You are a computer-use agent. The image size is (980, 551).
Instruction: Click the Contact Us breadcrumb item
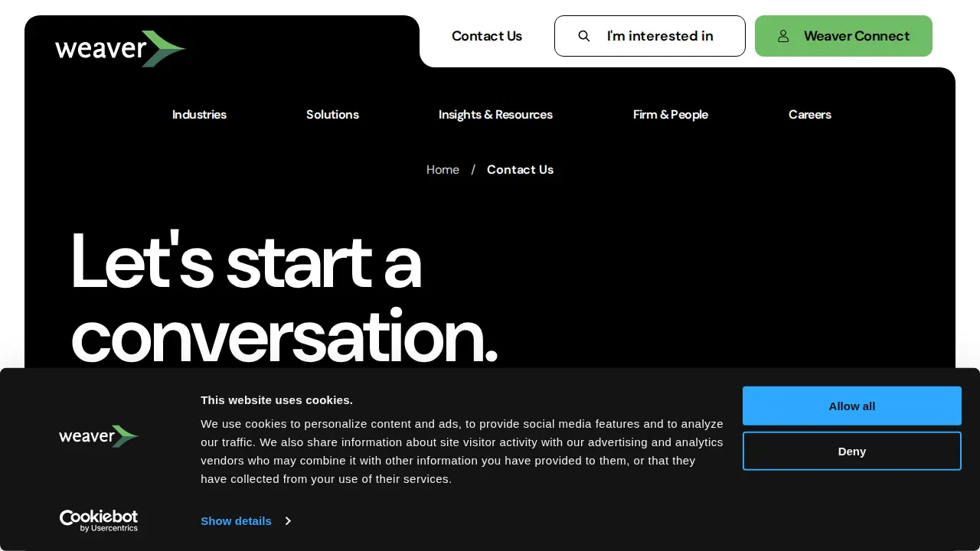point(520,170)
